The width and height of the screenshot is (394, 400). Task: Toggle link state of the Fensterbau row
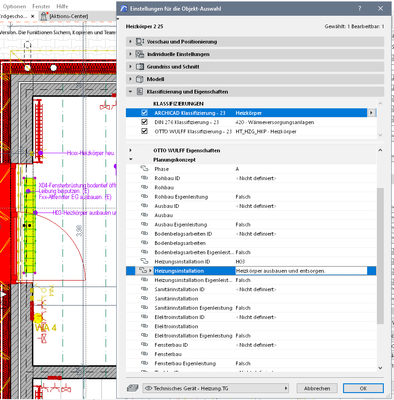pyautogui.click(x=144, y=354)
